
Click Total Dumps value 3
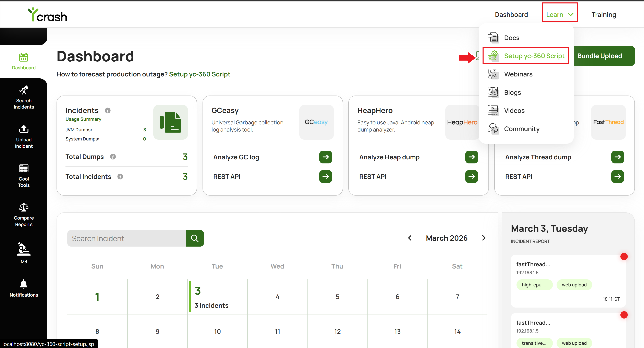click(185, 157)
